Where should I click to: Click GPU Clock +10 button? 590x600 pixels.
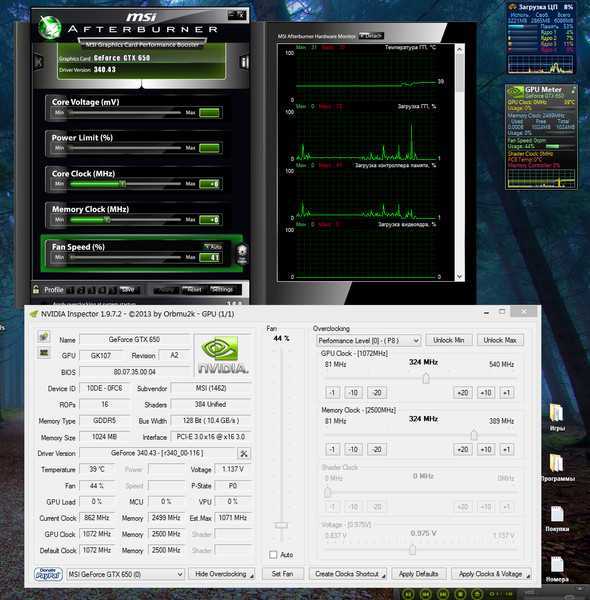(486, 393)
